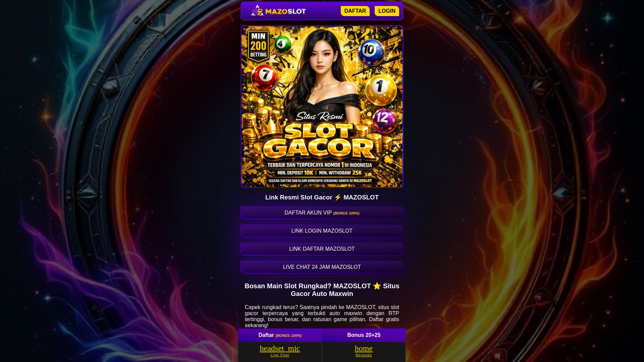This screenshot has width=644, height=362.
Task: Open LINK LOGIN MAZOSLOT
Action: [322, 231]
